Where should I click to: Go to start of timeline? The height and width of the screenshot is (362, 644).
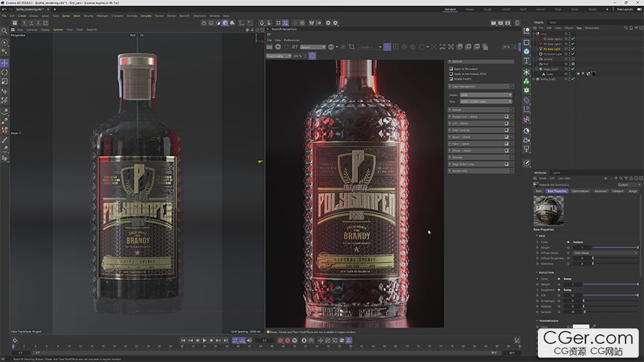[183, 340]
